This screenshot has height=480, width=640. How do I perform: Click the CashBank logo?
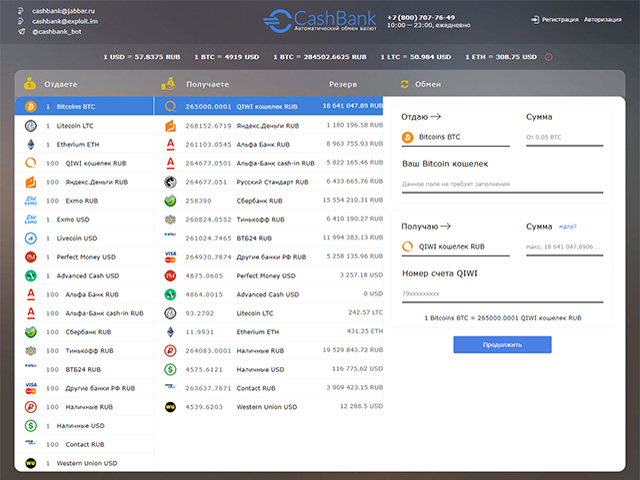(x=320, y=20)
